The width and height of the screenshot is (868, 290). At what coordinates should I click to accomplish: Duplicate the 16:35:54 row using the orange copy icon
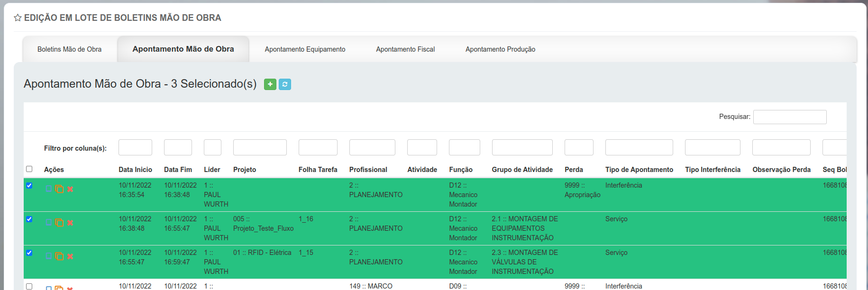click(x=59, y=189)
